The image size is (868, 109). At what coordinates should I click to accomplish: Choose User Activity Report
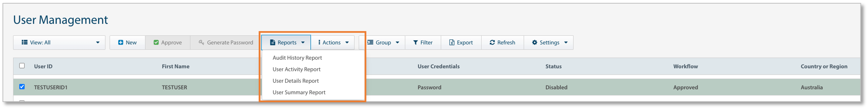[x=297, y=69]
